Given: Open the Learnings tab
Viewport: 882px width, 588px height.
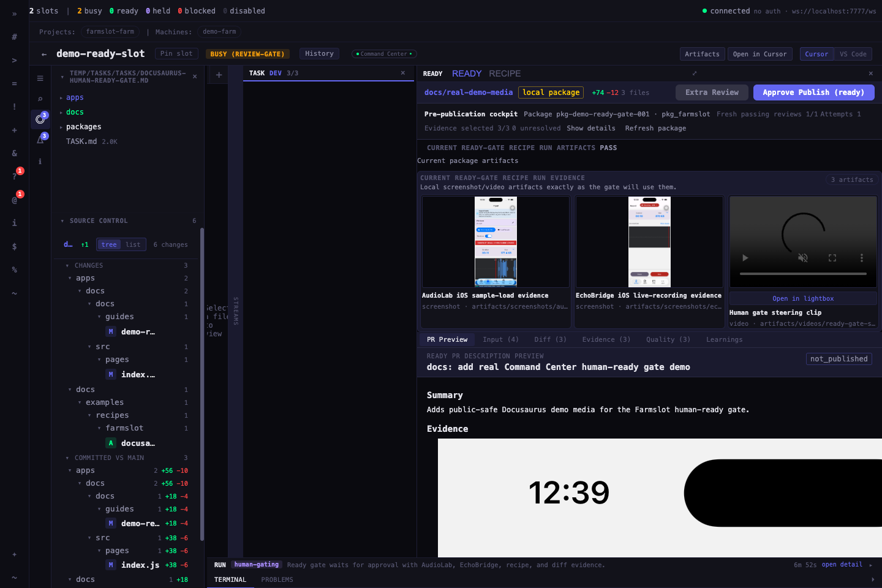Looking at the screenshot, I should (x=724, y=339).
